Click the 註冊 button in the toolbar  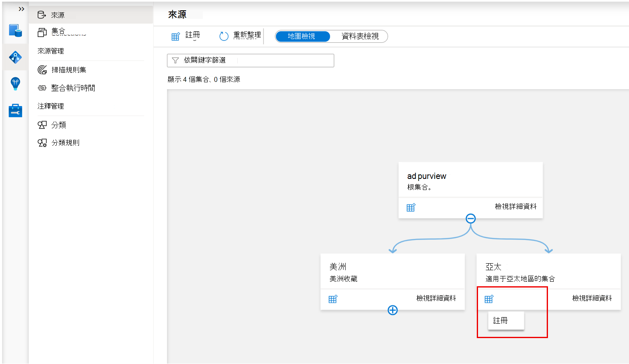186,36
